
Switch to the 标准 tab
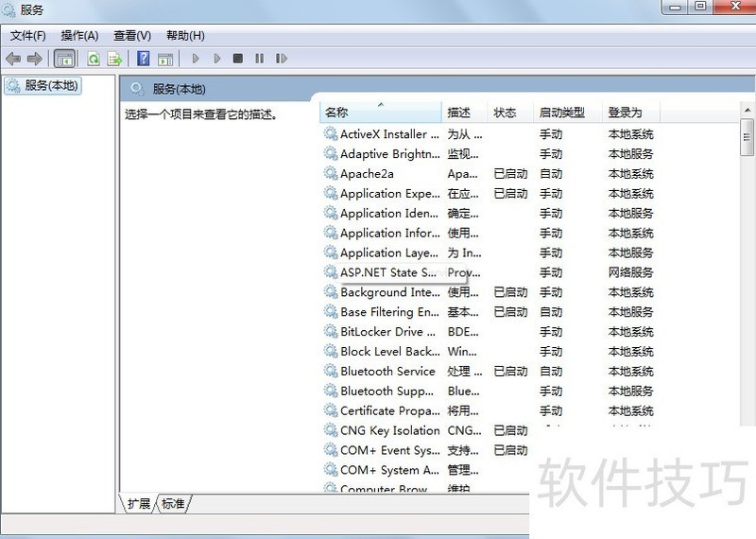point(173,504)
